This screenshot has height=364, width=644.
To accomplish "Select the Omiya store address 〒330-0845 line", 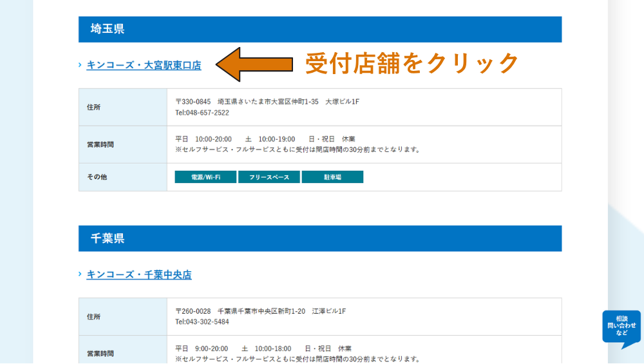I will pyautogui.click(x=267, y=102).
